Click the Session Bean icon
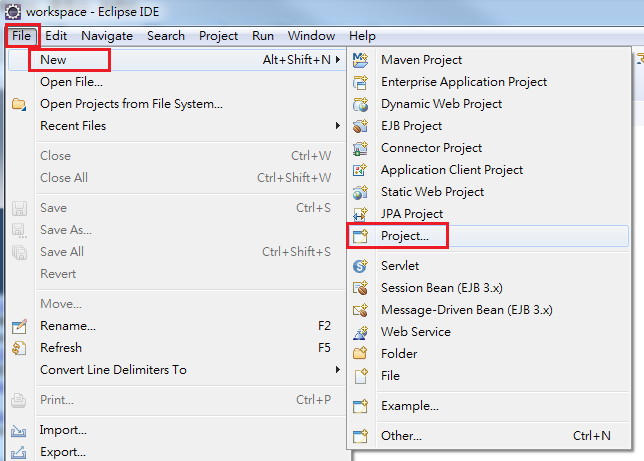Screen dimensions: 644x461 (x=361, y=288)
